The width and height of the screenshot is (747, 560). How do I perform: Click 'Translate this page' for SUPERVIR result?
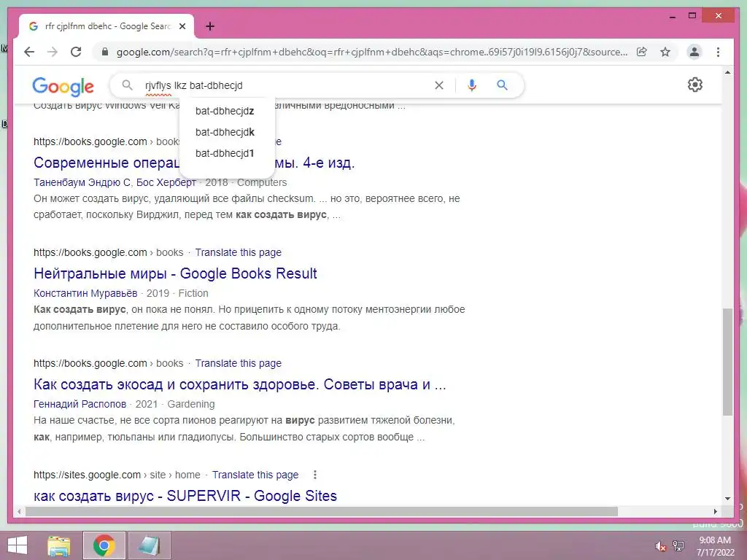click(255, 475)
